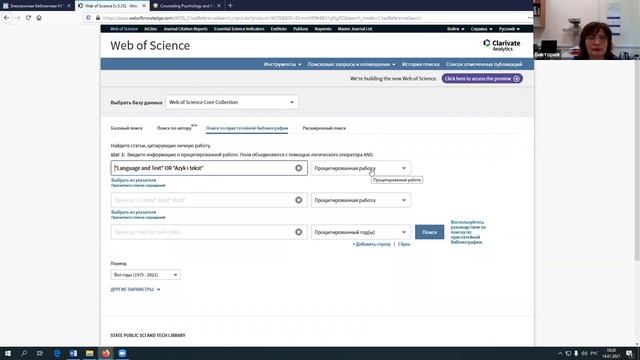The width and height of the screenshot is (640, 360).
Task: Open Journal Citation Reports link
Action: coord(185,29)
